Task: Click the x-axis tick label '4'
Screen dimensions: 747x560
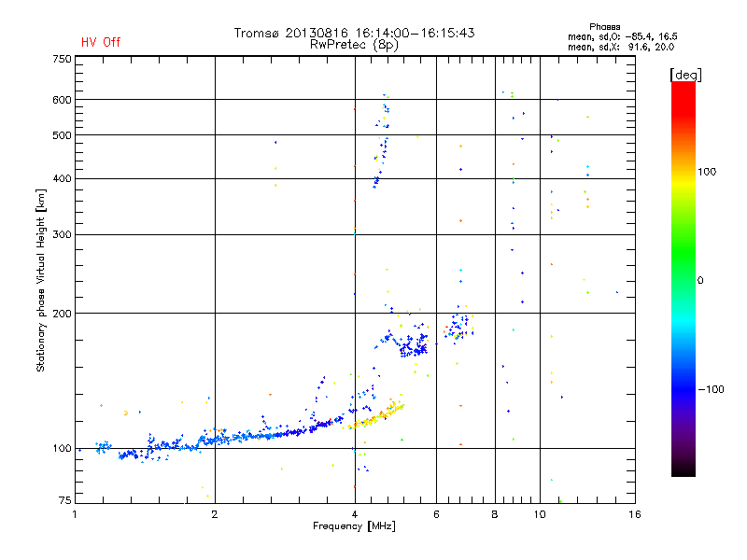Action: tap(355, 514)
